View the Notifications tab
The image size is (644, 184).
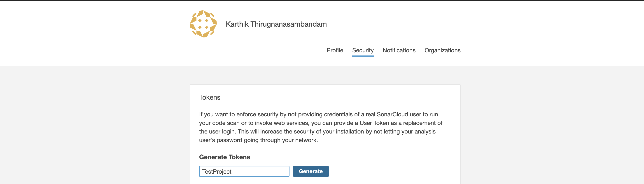(399, 50)
